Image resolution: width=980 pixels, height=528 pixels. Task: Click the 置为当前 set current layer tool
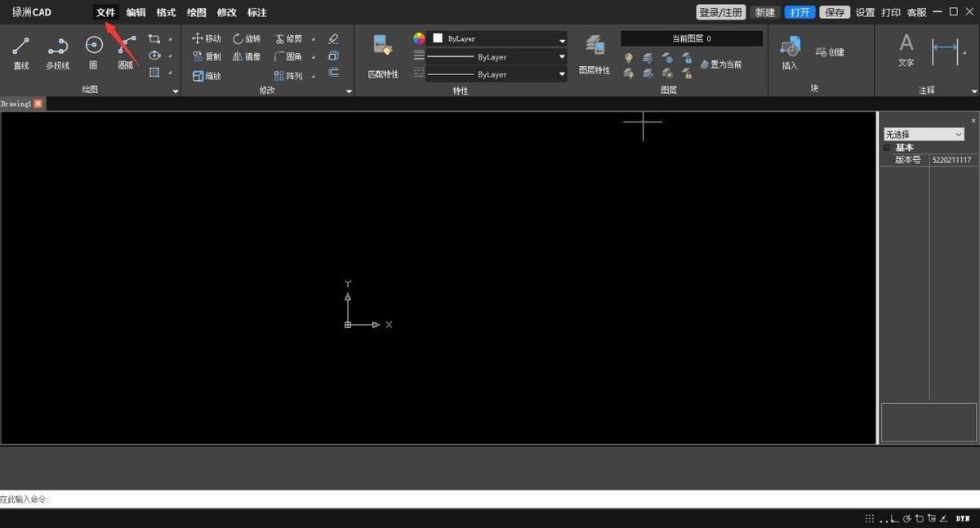721,64
